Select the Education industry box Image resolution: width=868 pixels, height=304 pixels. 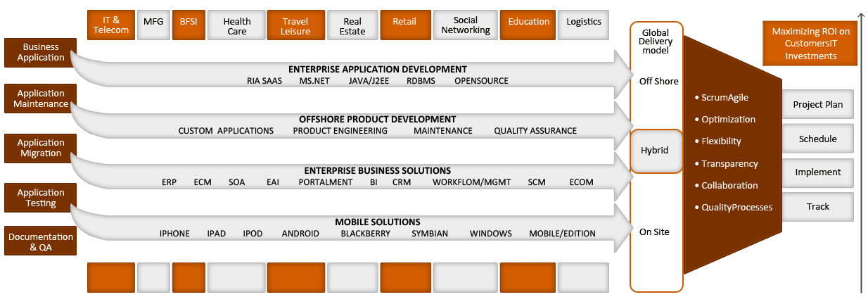click(528, 25)
